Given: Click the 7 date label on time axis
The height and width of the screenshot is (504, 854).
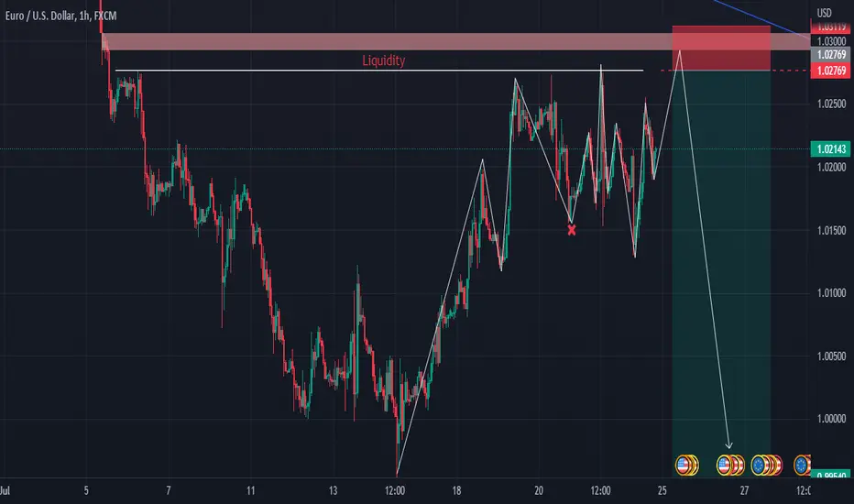Looking at the screenshot, I should (169, 491).
